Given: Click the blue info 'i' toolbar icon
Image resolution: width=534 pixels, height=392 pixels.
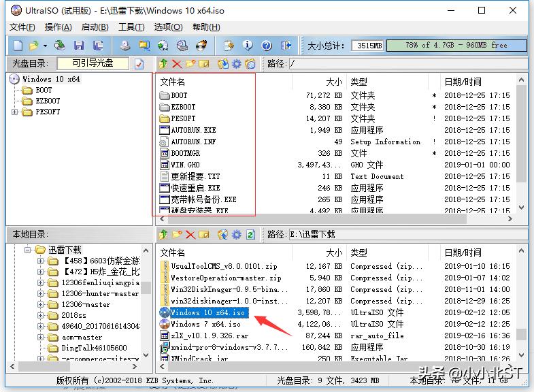Looking at the screenshot, I should (248, 46).
